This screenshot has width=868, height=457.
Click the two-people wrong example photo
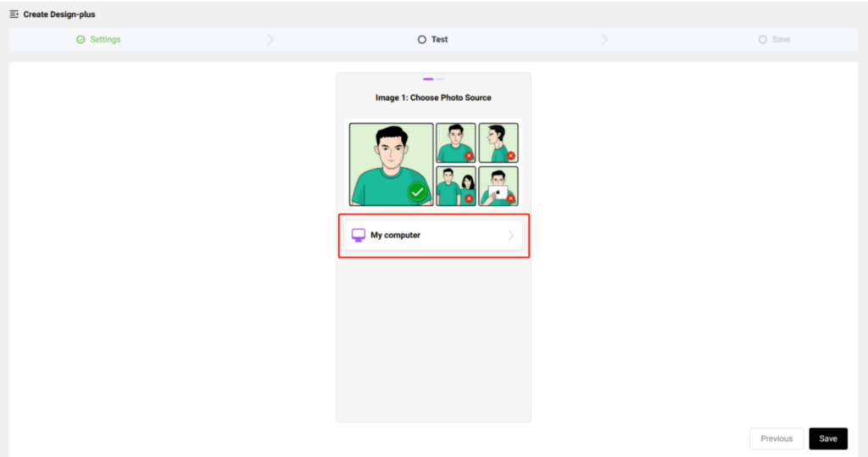click(x=455, y=187)
